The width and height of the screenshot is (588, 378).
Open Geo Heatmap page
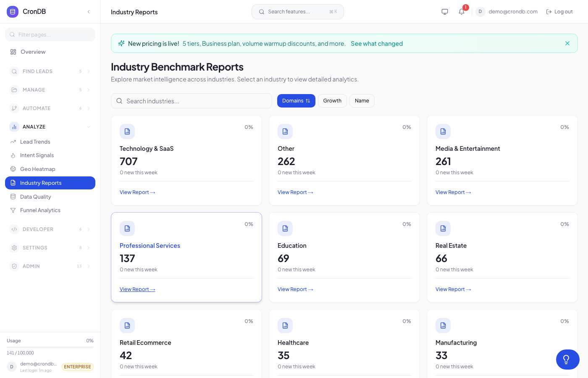pyautogui.click(x=50, y=169)
